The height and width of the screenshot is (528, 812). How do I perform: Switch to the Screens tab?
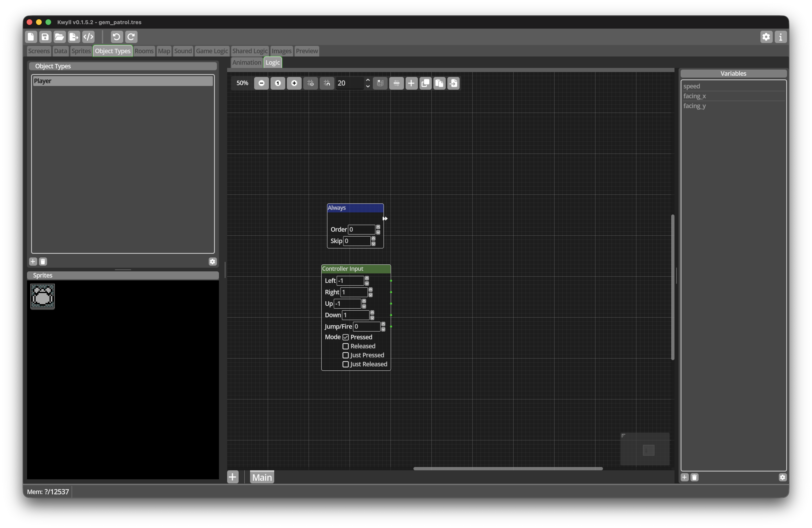39,51
